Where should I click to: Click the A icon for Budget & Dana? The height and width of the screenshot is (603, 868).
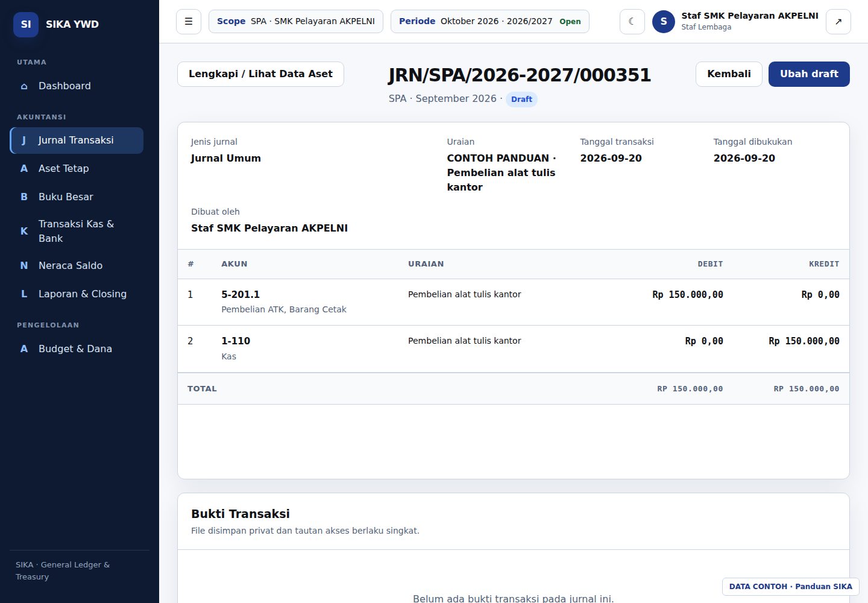point(24,349)
